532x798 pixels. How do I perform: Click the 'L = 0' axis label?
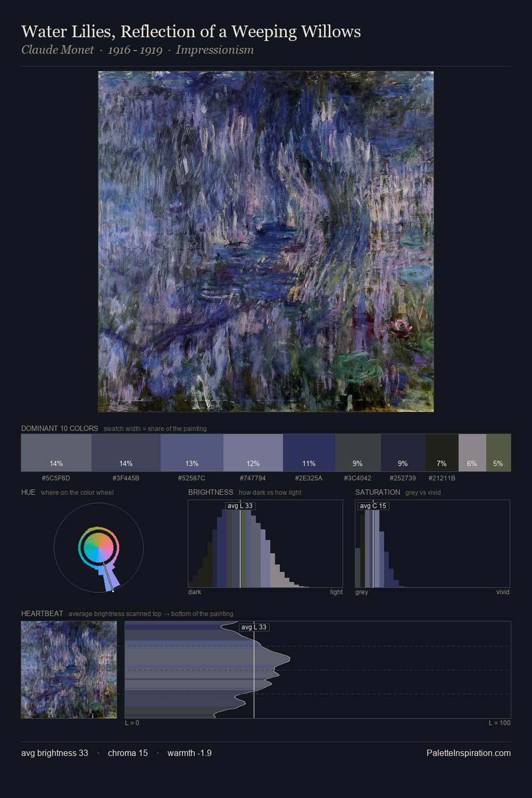coord(132,723)
